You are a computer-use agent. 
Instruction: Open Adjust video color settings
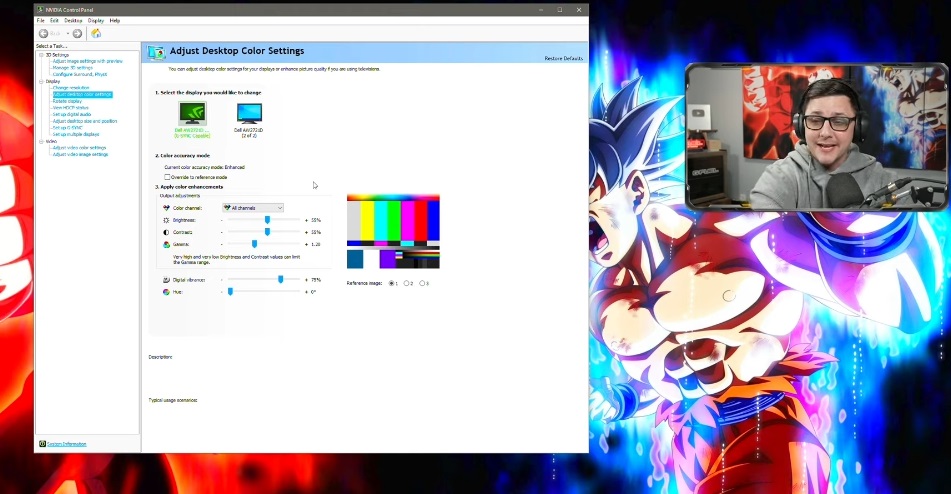point(79,148)
